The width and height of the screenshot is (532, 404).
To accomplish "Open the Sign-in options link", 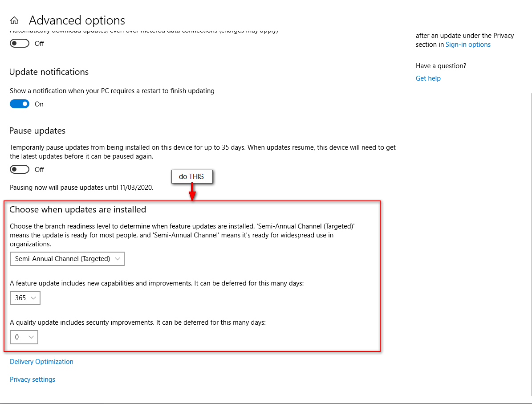I will [x=468, y=45].
